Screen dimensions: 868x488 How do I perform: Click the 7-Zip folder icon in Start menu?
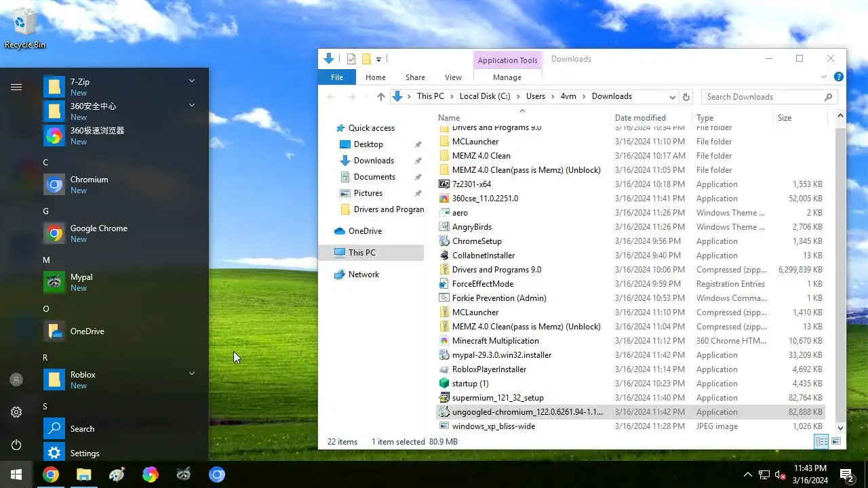tap(54, 87)
